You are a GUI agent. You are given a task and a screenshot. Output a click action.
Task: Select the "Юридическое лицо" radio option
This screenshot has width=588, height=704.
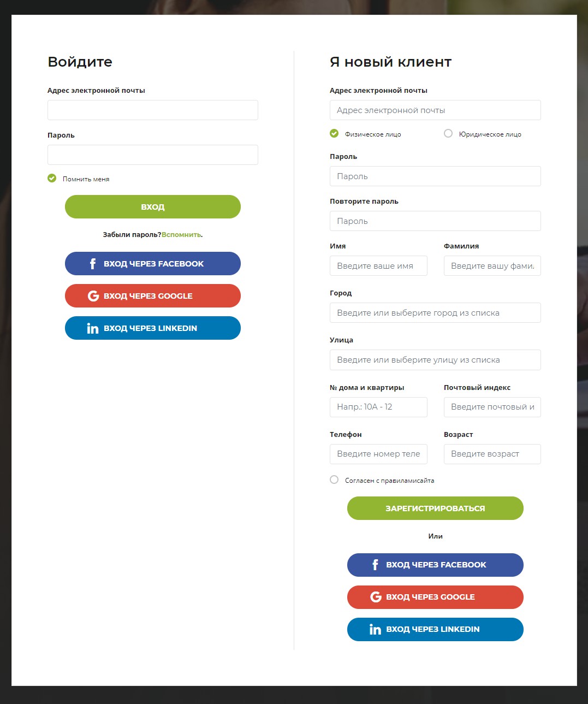click(x=448, y=133)
